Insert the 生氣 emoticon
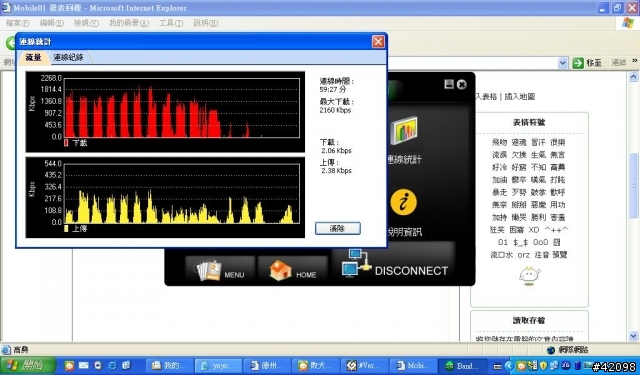 [x=538, y=155]
